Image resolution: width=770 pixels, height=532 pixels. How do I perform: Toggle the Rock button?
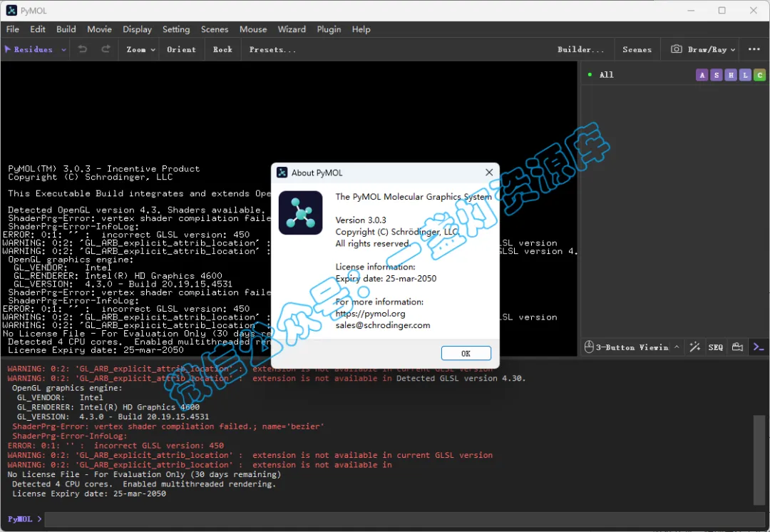(222, 50)
